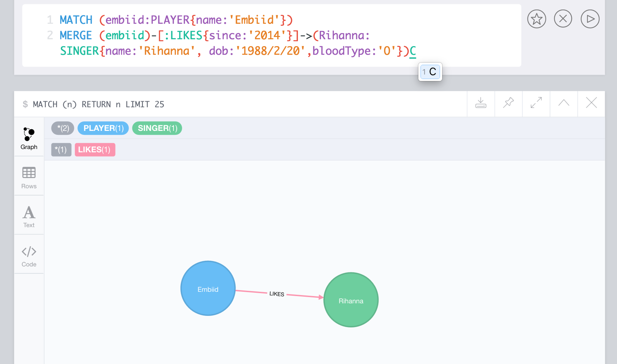
Task: Select the SINGER(1) node label badge
Action: 157,128
